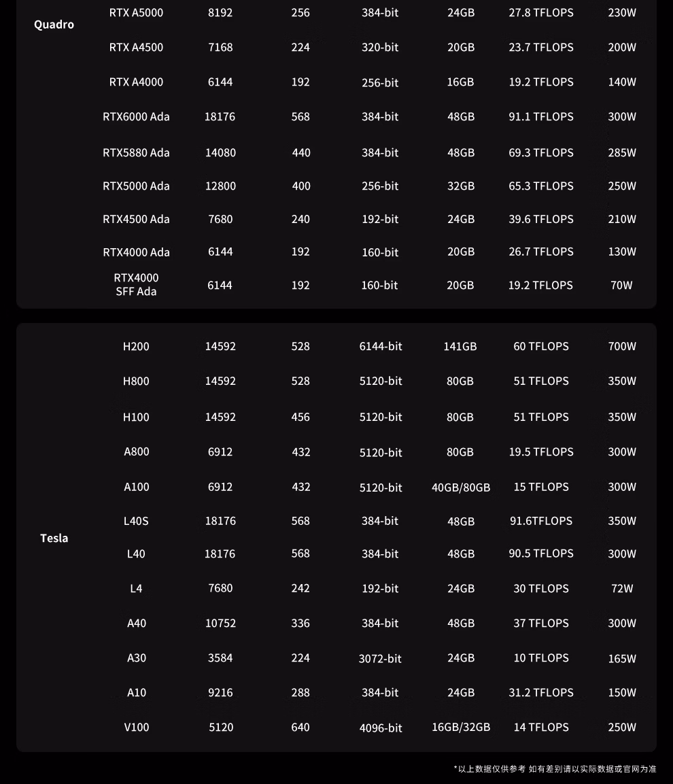Select the A800 model name
This screenshot has height=784, width=673.
137,451
